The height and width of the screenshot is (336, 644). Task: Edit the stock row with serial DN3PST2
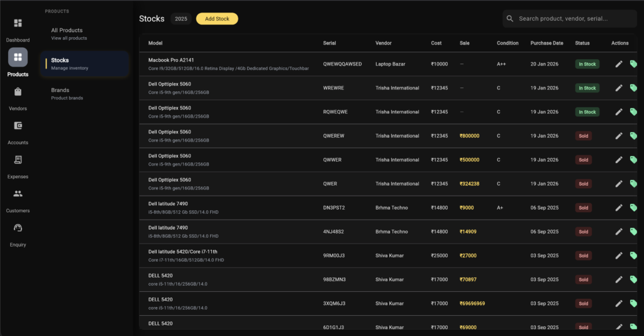point(619,207)
